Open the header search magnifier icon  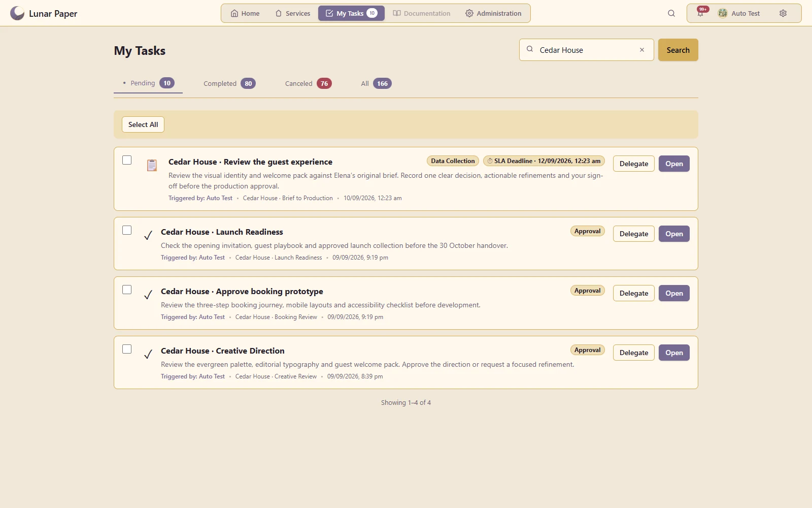671,13
